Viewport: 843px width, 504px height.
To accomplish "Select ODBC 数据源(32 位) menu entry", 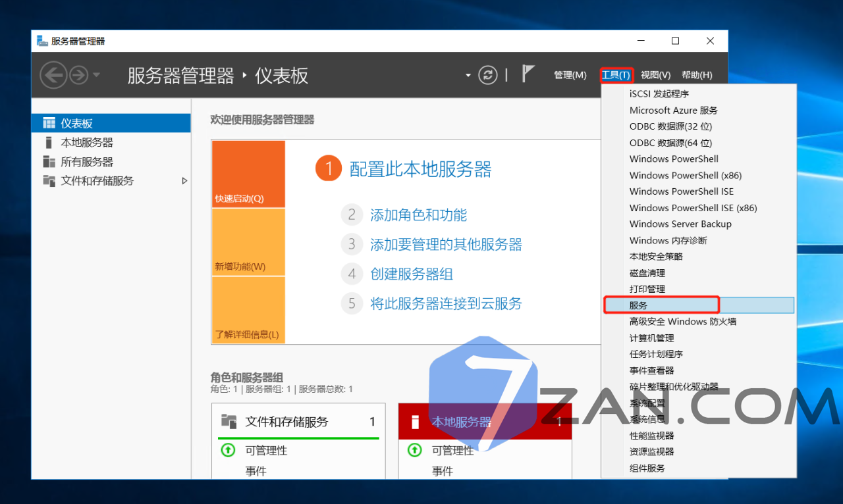I will click(x=699, y=126).
